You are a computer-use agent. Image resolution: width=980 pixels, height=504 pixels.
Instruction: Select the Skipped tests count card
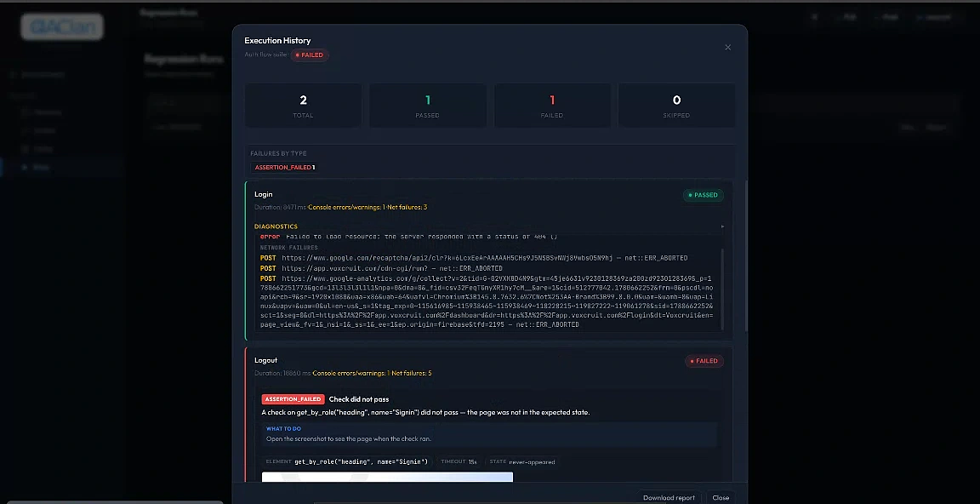click(677, 106)
